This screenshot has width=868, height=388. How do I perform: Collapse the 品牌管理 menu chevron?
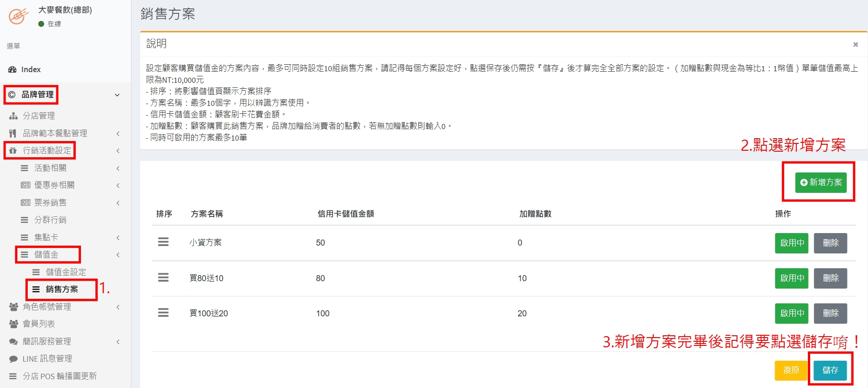(x=118, y=95)
